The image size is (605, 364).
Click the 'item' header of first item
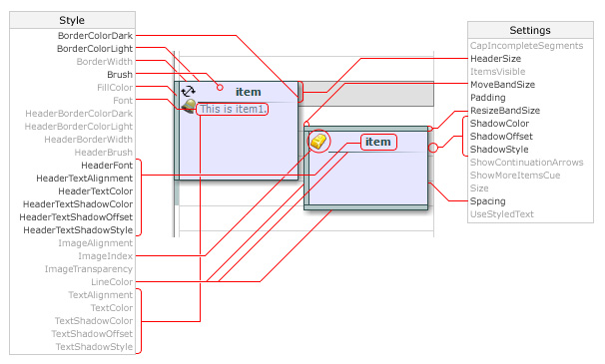pyautogui.click(x=249, y=92)
